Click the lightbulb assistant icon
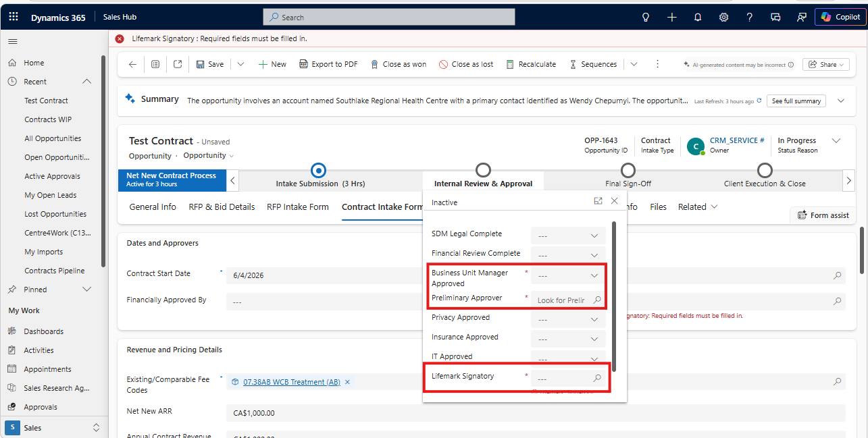868x438 pixels. (646, 17)
